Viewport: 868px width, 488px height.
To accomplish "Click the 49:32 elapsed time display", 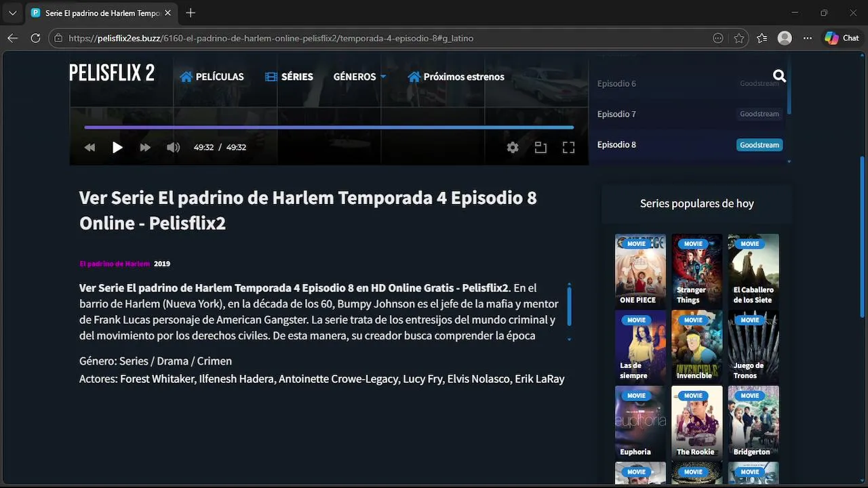I will 203,147.
